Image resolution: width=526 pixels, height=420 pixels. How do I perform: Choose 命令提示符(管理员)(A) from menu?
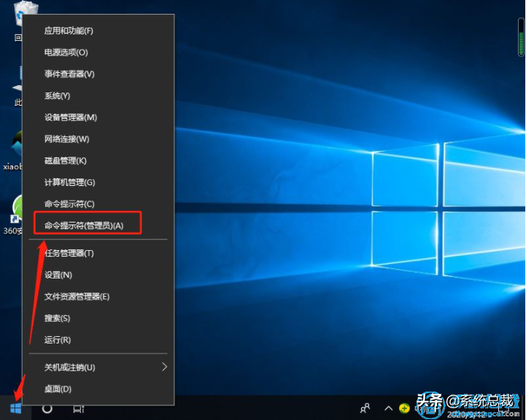tap(84, 225)
